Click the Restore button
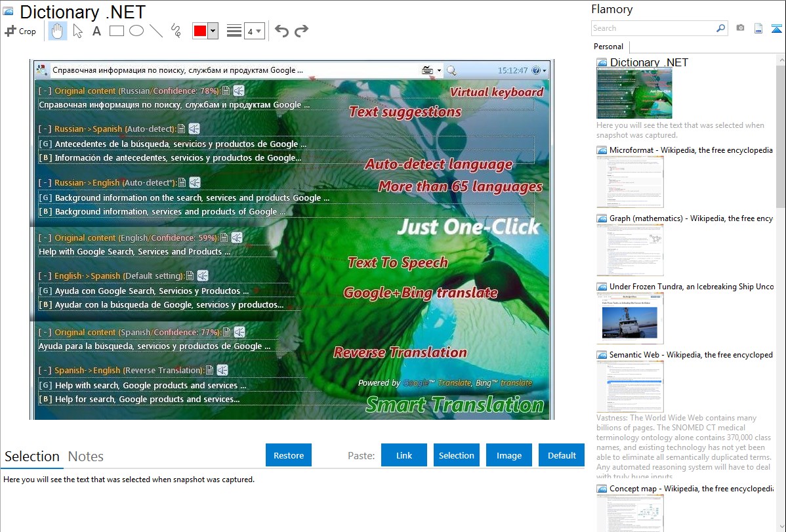This screenshot has height=532, width=786. click(289, 455)
